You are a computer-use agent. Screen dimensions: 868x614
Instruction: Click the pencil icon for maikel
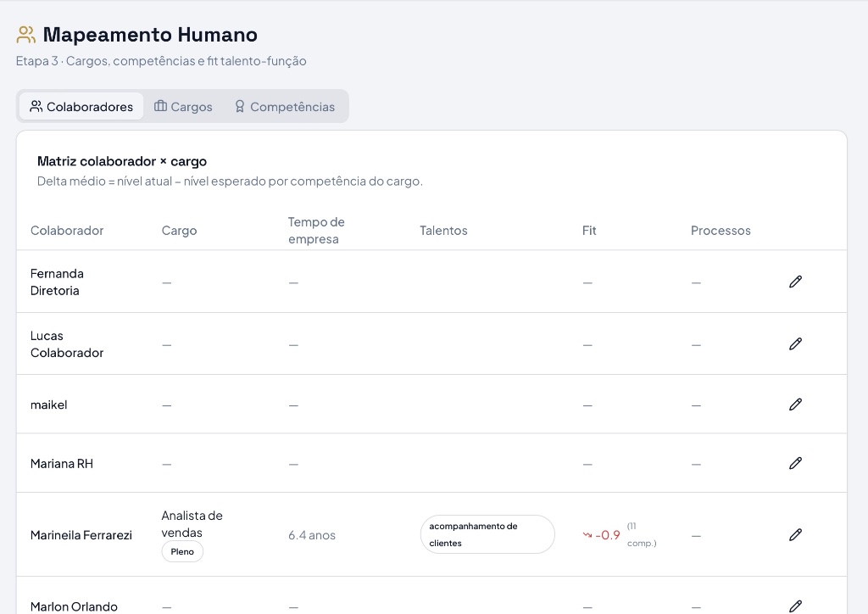[795, 405]
